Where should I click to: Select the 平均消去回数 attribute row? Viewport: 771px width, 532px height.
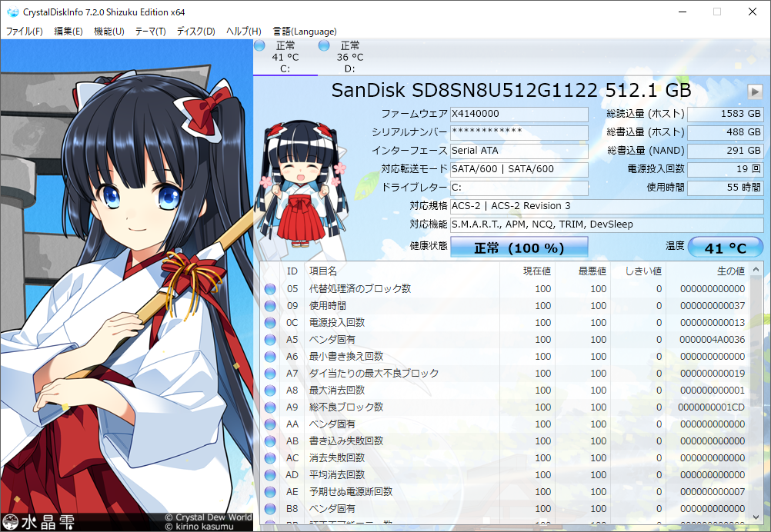point(505,475)
